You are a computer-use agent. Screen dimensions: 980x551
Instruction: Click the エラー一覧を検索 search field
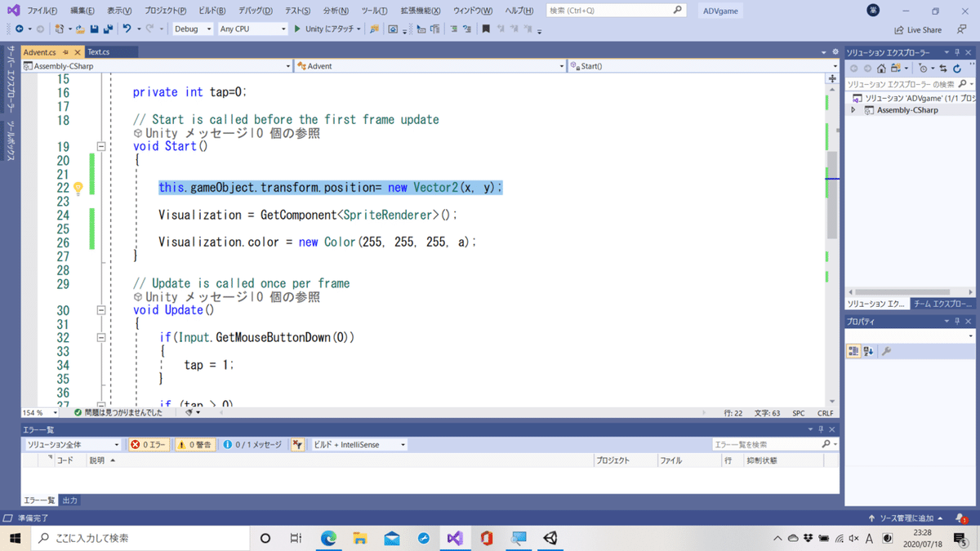tap(775, 445)
